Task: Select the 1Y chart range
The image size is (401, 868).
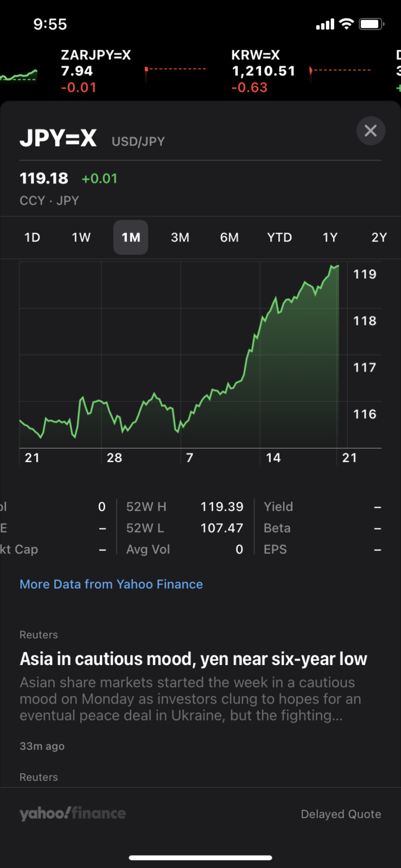Action: 330,238
